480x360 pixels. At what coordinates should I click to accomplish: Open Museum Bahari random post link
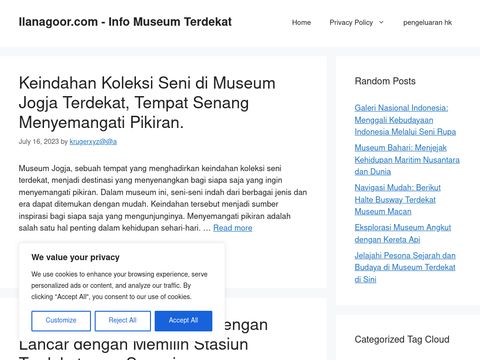(x=407, y=160)
